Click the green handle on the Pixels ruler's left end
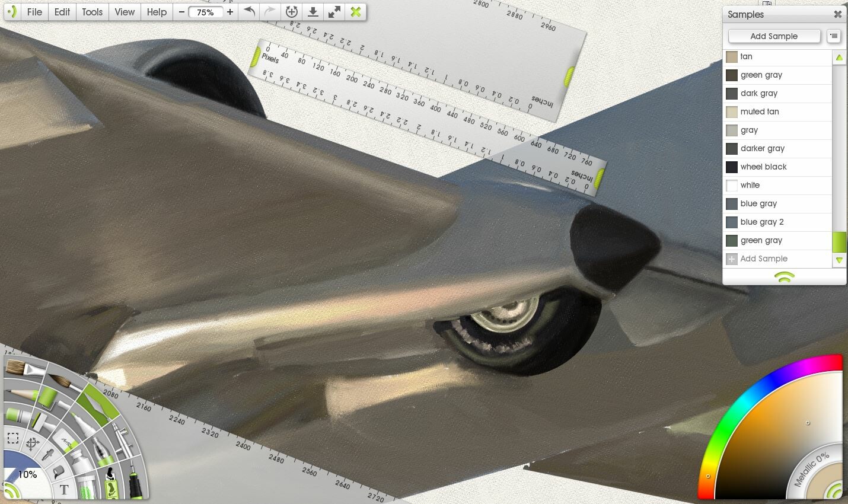Screen dimensions: 848x504 tap(256, 56)
